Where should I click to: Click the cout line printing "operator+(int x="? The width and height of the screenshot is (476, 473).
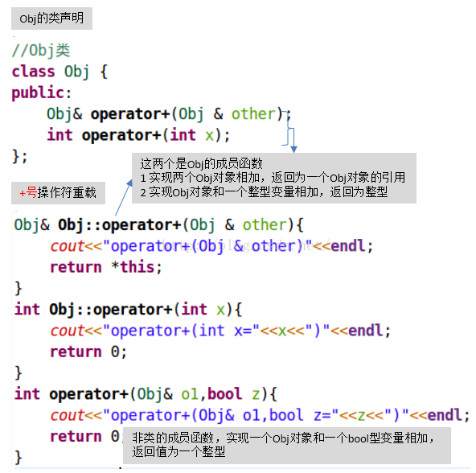click(220, 331)
